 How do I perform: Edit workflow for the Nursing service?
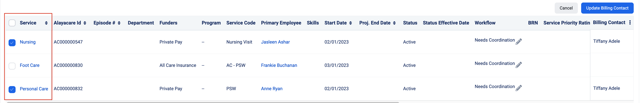click(519, 41)
